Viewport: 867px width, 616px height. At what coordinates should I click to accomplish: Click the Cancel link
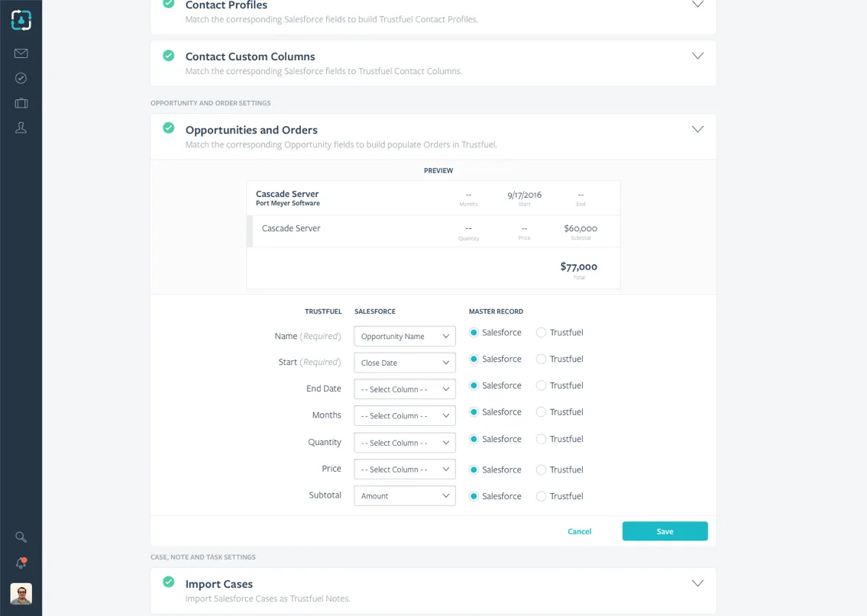579,531
